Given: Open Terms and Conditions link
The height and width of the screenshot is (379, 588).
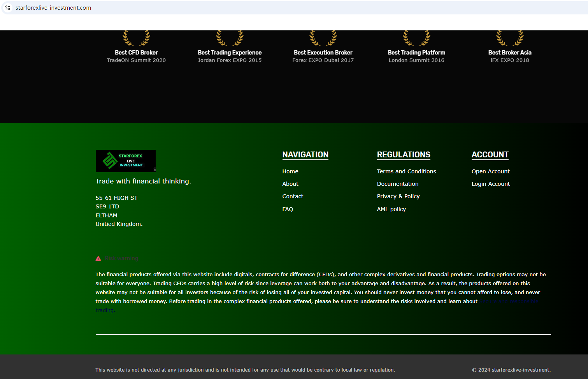Looking at the screenshot, I should (x=406, y=171).
